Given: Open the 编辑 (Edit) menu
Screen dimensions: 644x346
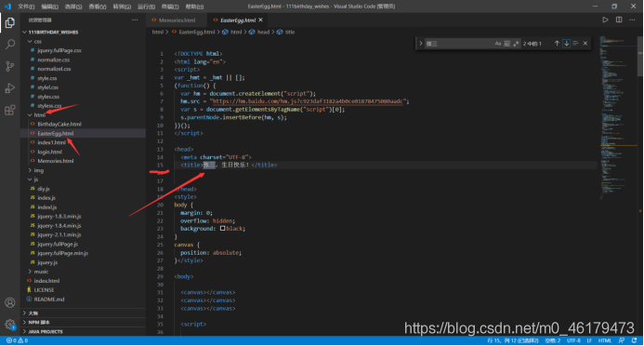Looking at the screenshot, I should click(x=49, y=7).
